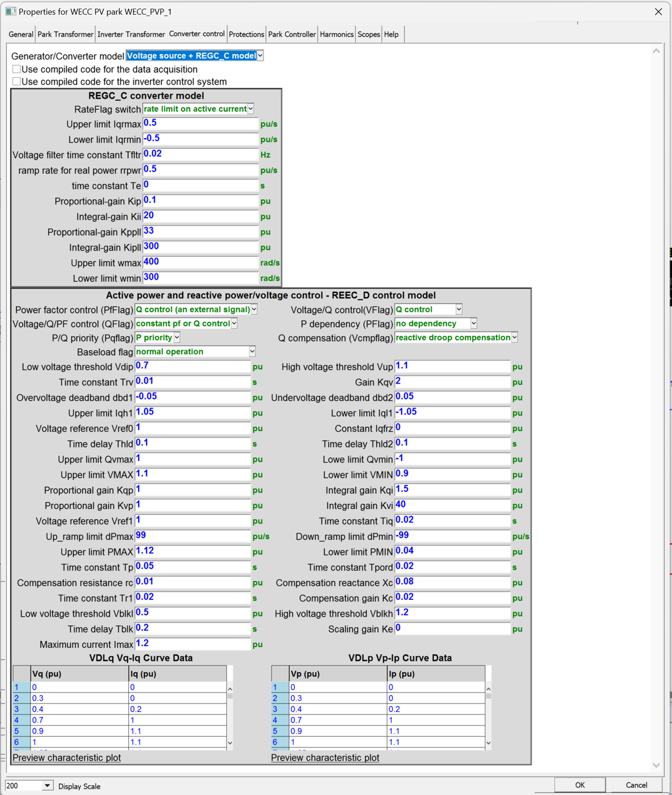Open the Display Scale dropdown
The image size is (672, 795).
(47, 785)
